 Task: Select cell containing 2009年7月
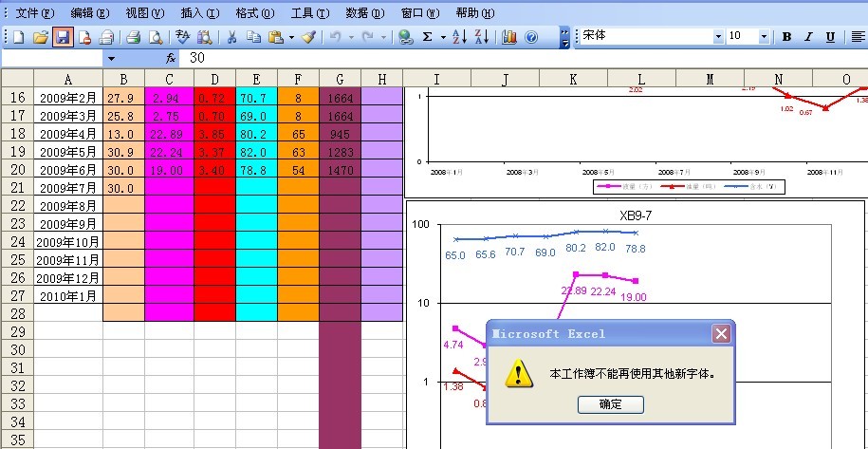point(68,188)
